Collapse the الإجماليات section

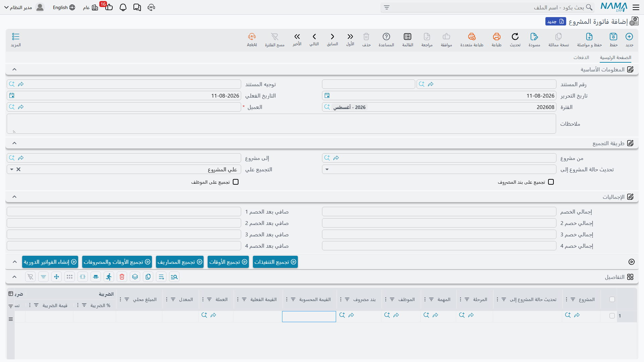(14, 197)
